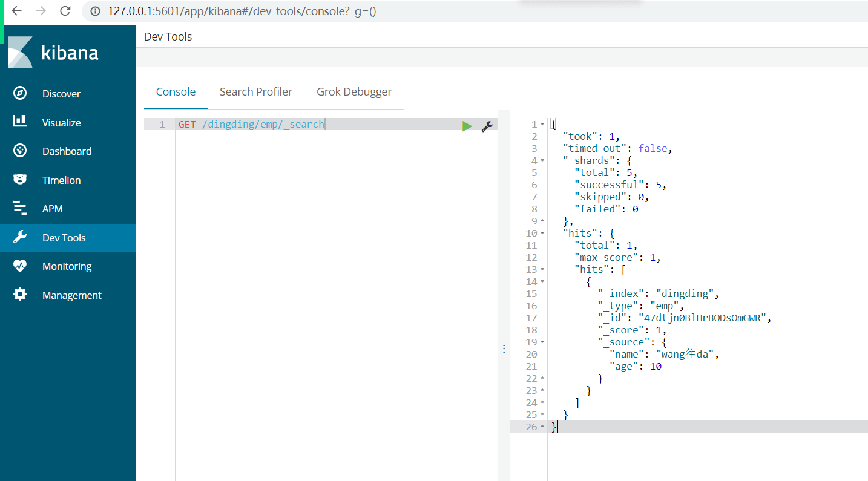The image size is (868, 481).
Task: Click the "took": 1 line in output
Action: click(x=591, y=136)
